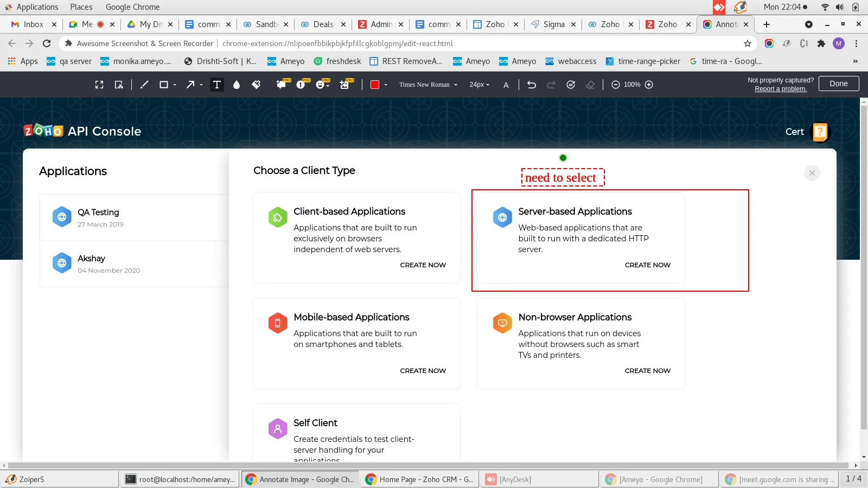Open AnyDesk from the taskbar
This screenshot has width=868, height=488.
[540, 479]
